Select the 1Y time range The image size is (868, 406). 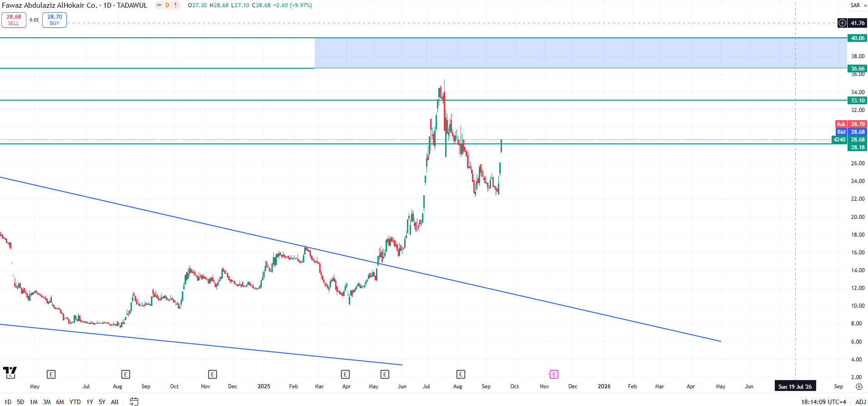click(90, 402)
